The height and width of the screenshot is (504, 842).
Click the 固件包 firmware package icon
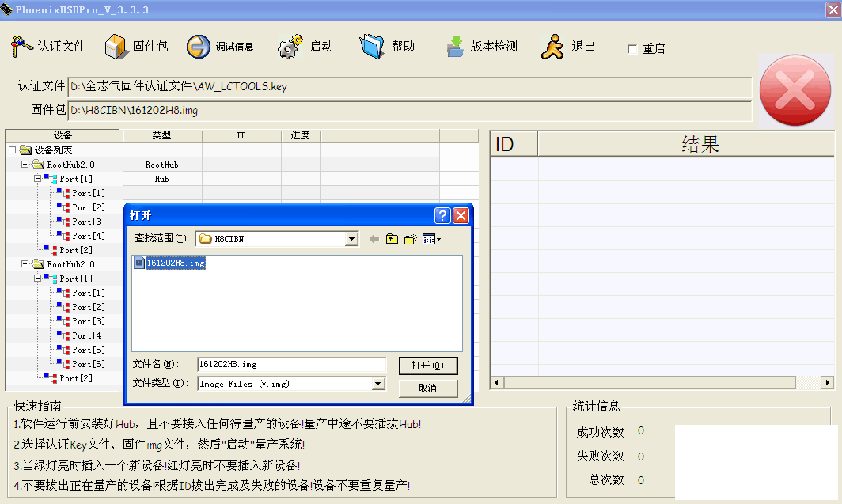117,45
